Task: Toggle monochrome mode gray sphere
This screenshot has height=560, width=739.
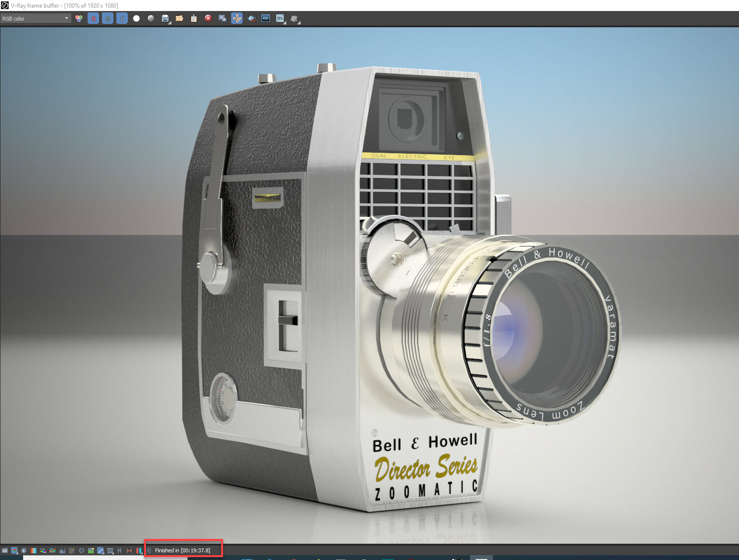Action: [151, 18]
